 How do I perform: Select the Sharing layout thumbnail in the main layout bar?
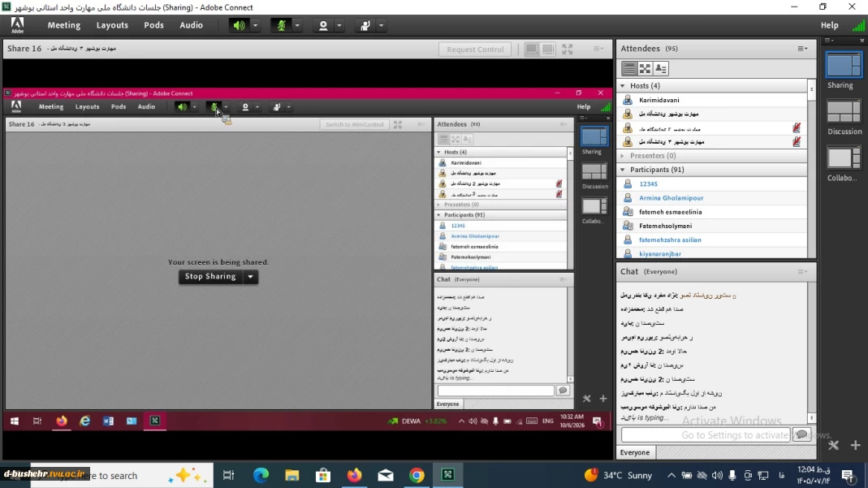coord(844,65)
